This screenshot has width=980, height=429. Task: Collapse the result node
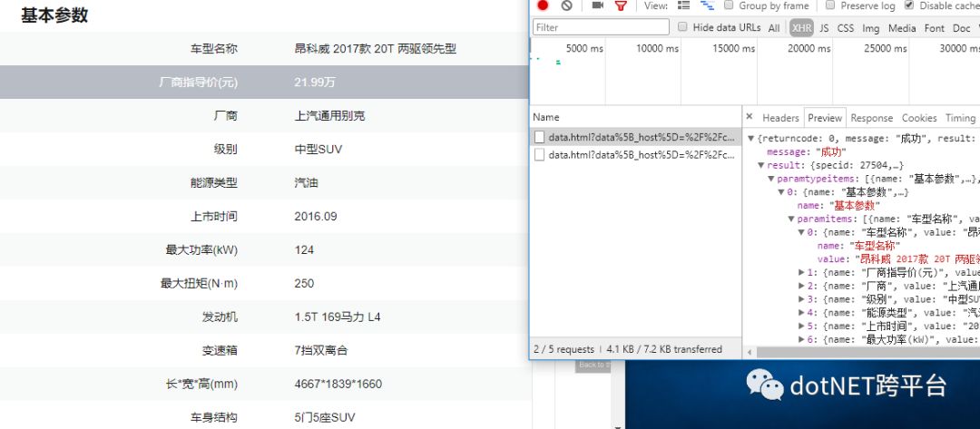[x=760, y=165]
